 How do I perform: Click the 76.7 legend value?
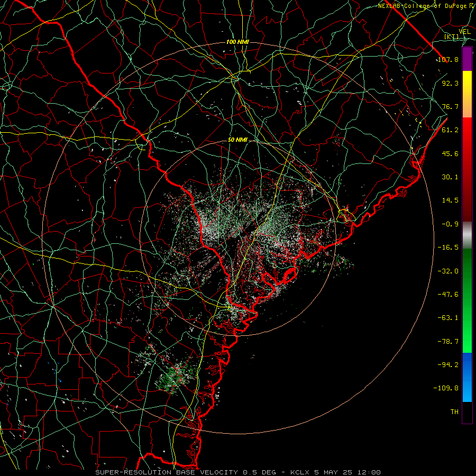(450, 106)
